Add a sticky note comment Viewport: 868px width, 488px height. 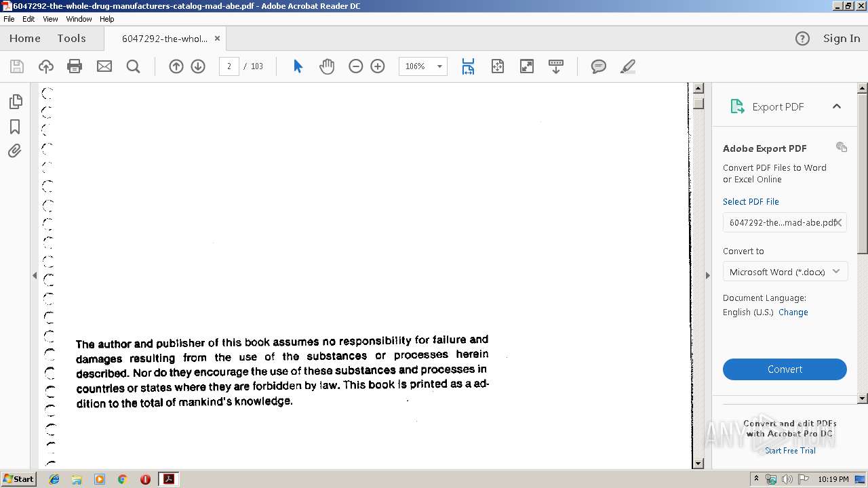599,66
